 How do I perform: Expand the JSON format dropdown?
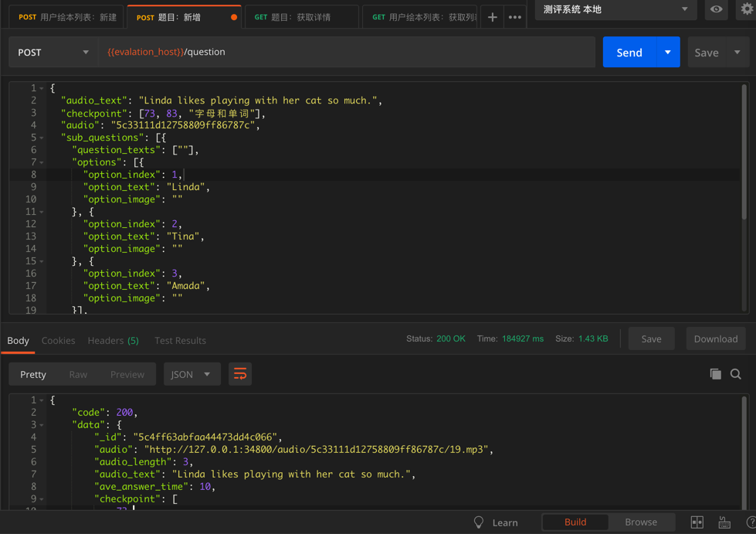pyautogui.click(x=190, y=374)
